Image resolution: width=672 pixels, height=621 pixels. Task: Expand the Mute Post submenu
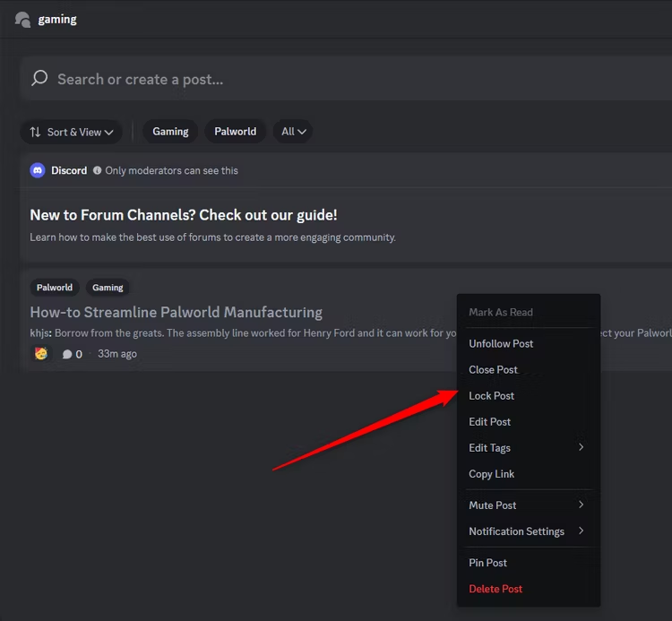tap(527, 505)
